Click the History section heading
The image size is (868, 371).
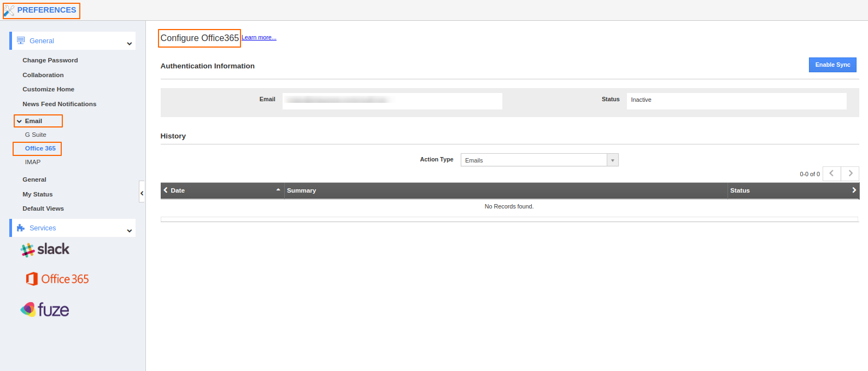173,136
